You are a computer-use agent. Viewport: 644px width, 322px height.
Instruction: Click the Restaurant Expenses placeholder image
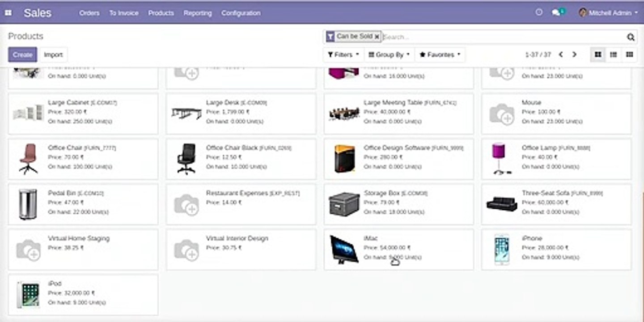click(186, 204)
